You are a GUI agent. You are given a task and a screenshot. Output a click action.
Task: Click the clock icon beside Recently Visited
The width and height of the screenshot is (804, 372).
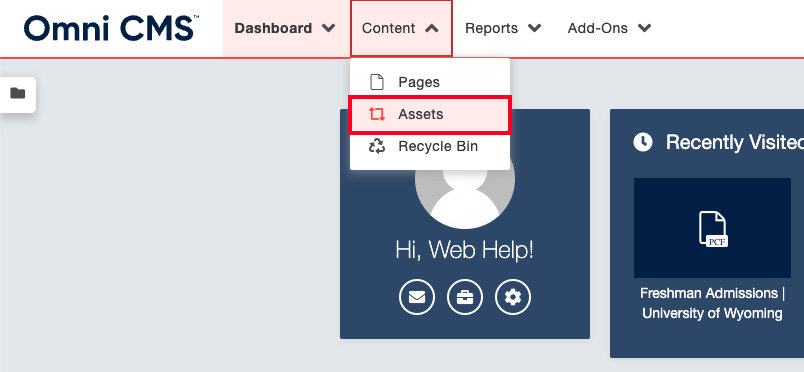(643, 142)
